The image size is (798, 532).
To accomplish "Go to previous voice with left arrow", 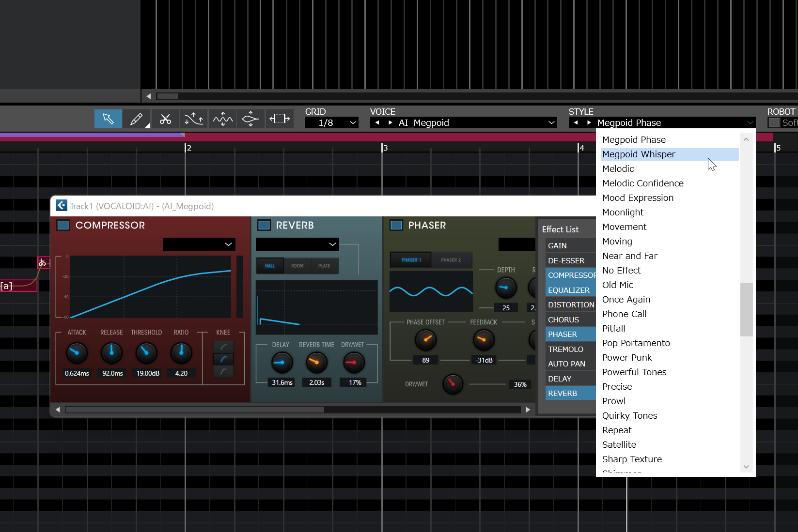I will 377,122.
